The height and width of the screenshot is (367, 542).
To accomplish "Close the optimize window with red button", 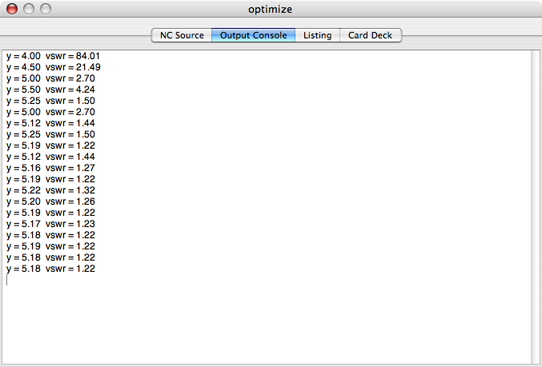I will pyautogui.click(x=12, y=9).
